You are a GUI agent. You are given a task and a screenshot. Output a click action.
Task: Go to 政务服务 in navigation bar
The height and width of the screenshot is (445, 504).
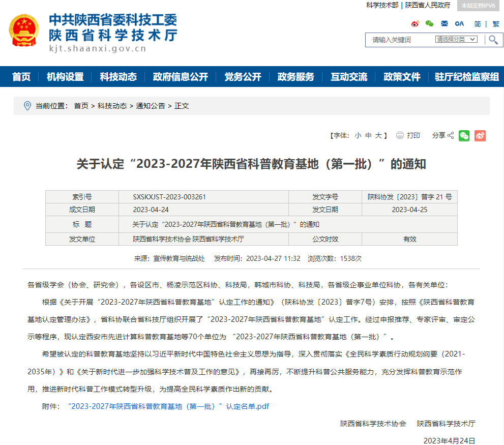(296, 77)
